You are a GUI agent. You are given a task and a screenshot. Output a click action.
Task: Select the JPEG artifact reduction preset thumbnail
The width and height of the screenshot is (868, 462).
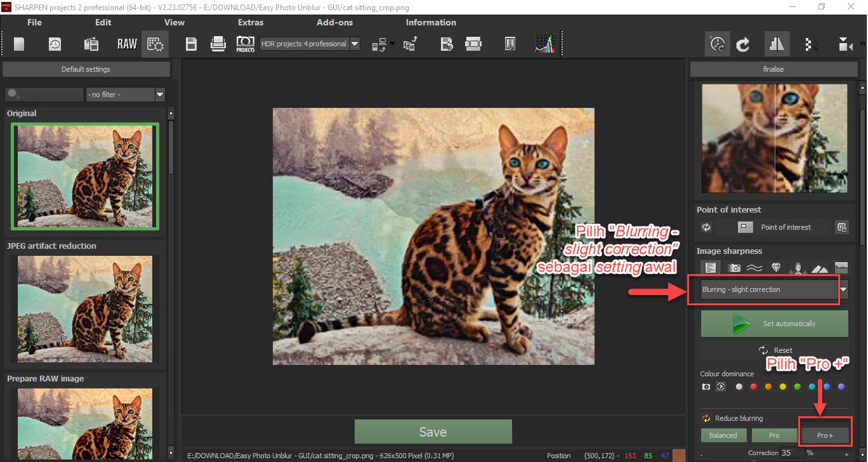pos(85,309)
